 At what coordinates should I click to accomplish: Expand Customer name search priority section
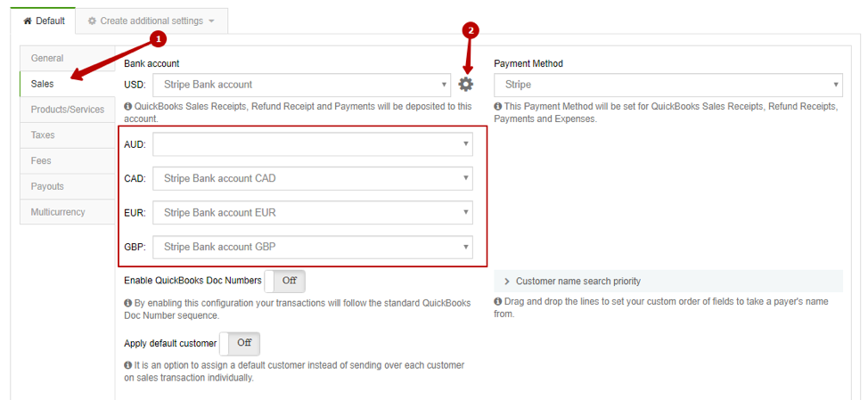(668, 281)
